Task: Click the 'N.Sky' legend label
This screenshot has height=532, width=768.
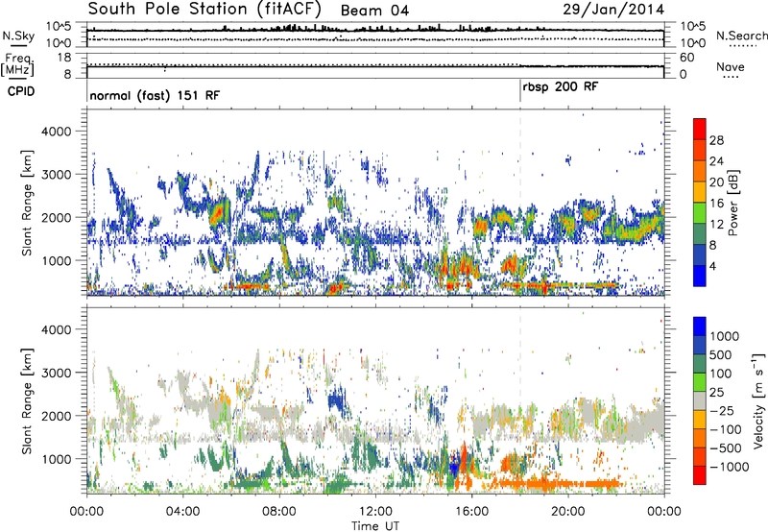Action: click(x=18, y=36)
